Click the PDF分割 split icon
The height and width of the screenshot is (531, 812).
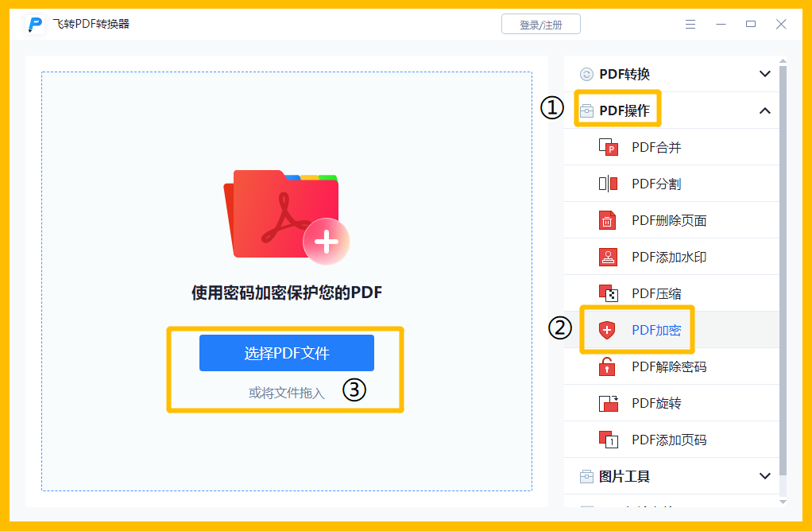(608, 184)
